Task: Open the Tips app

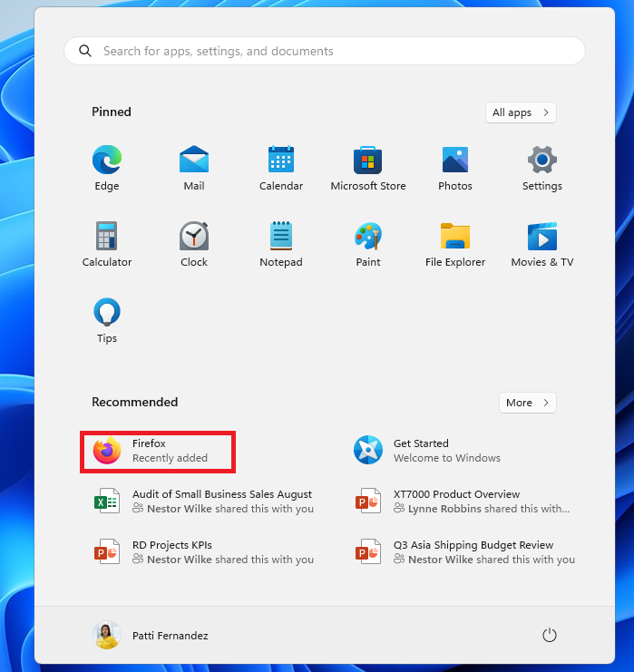Action: pos(107,320)
